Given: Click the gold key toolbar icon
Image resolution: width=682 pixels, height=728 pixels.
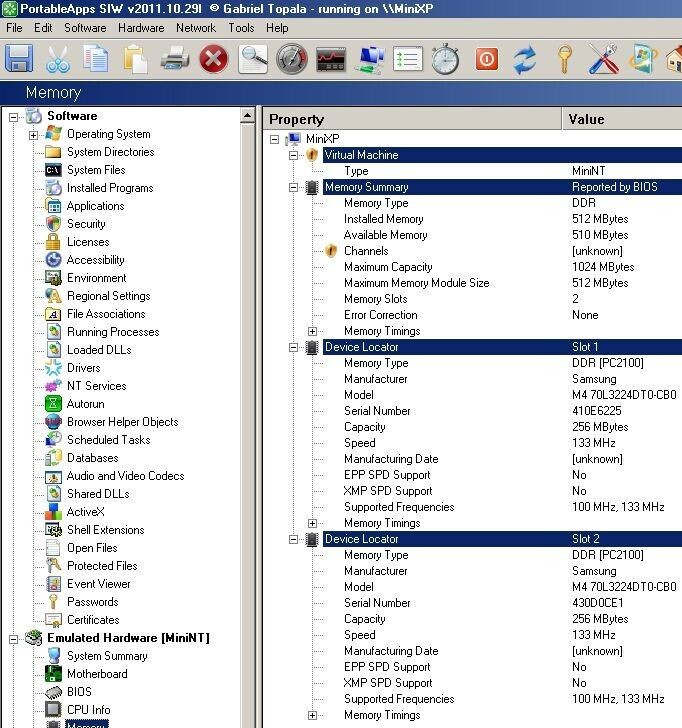Looking at the screenshot, I should [564, 59].
